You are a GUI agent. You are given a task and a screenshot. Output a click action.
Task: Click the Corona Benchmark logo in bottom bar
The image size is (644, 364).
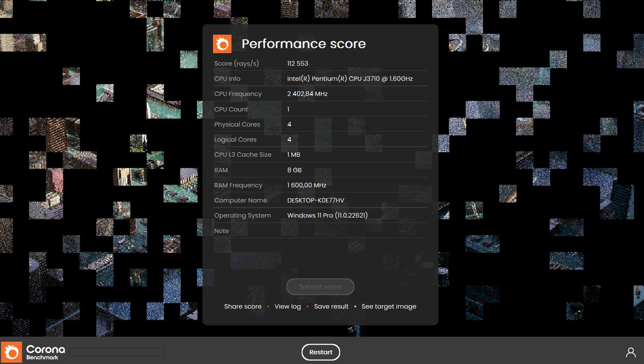[12, 352]
